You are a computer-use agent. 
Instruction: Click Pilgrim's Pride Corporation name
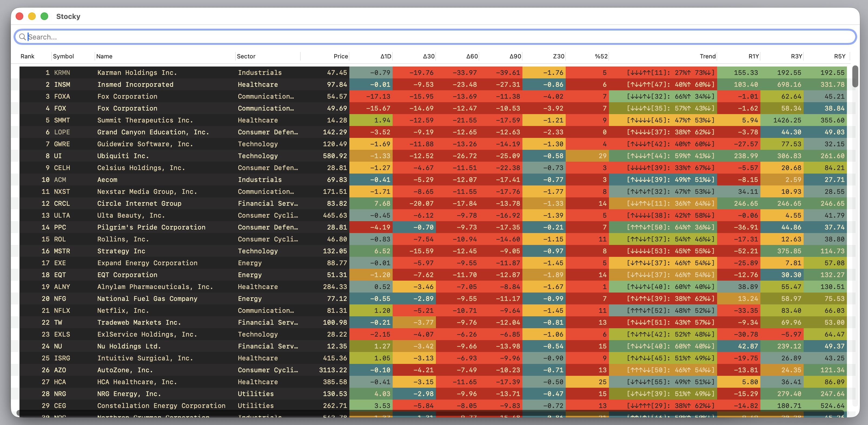pos(151,227)
